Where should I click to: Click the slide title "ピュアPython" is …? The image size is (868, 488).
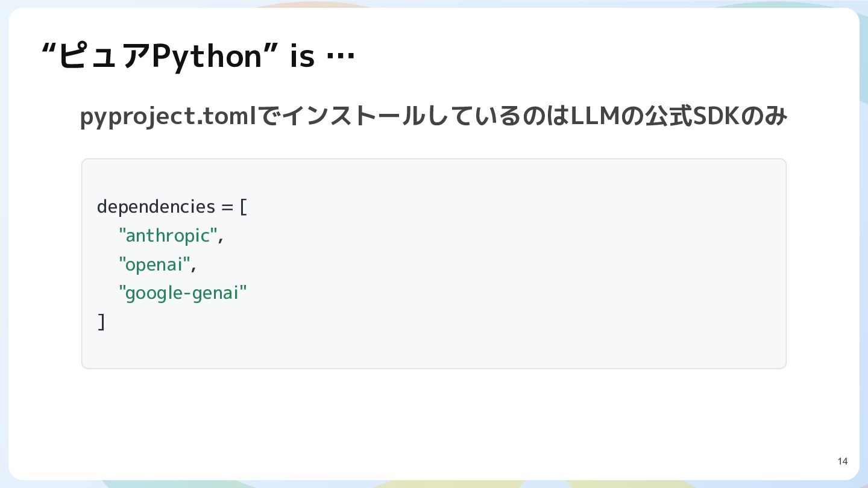pyautogui.click(x=199, y=57)
